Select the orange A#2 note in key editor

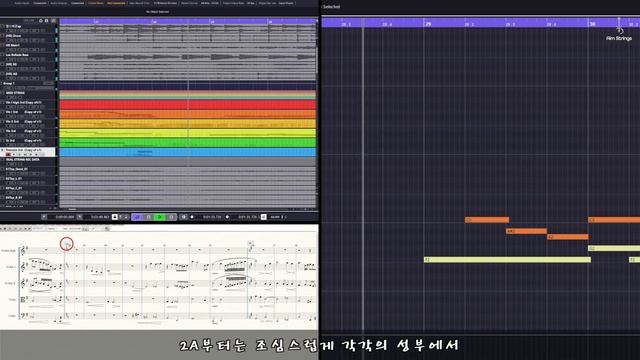point(526,231)
